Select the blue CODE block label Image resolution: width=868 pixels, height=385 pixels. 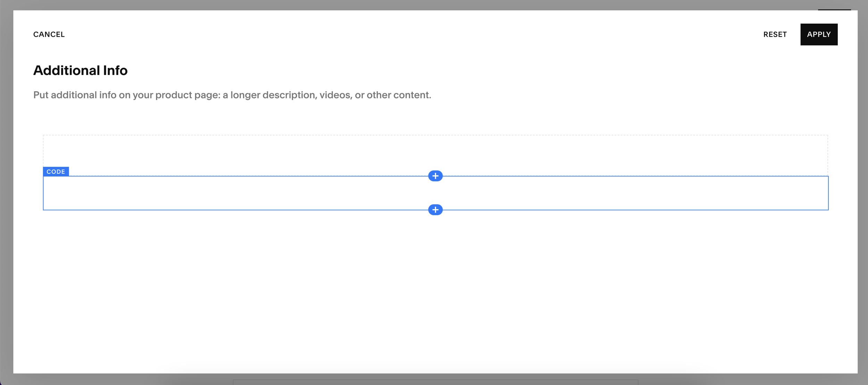[x=56, y=172]
